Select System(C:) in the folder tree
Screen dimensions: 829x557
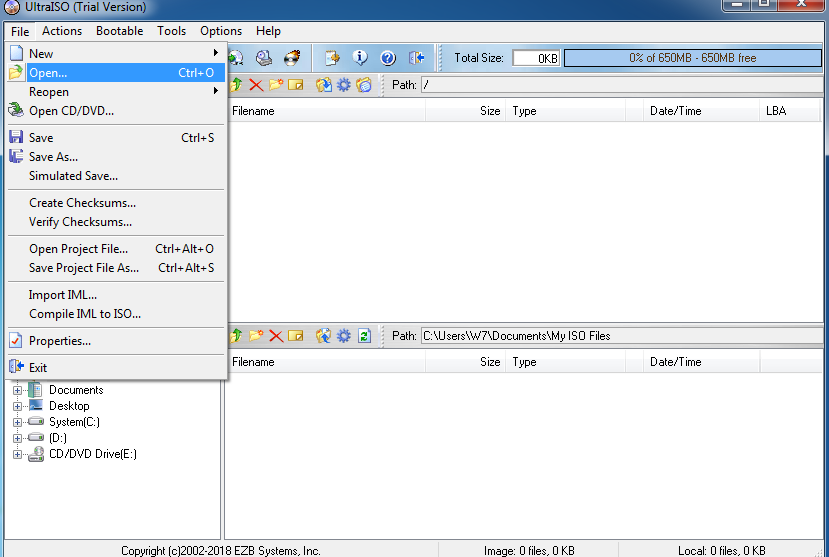[x=74, y=422]
